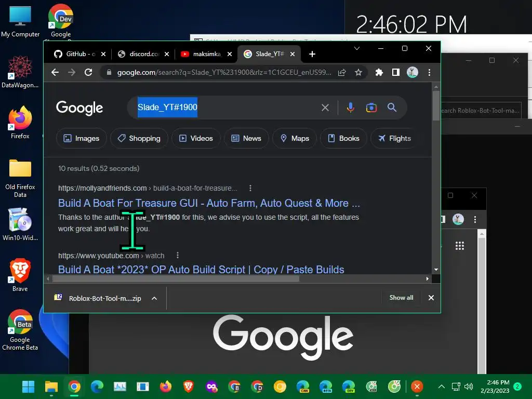Viewport: 532px width, 399px height.
Task: Open Google apps grid in background window
Action: pos(460,246)
